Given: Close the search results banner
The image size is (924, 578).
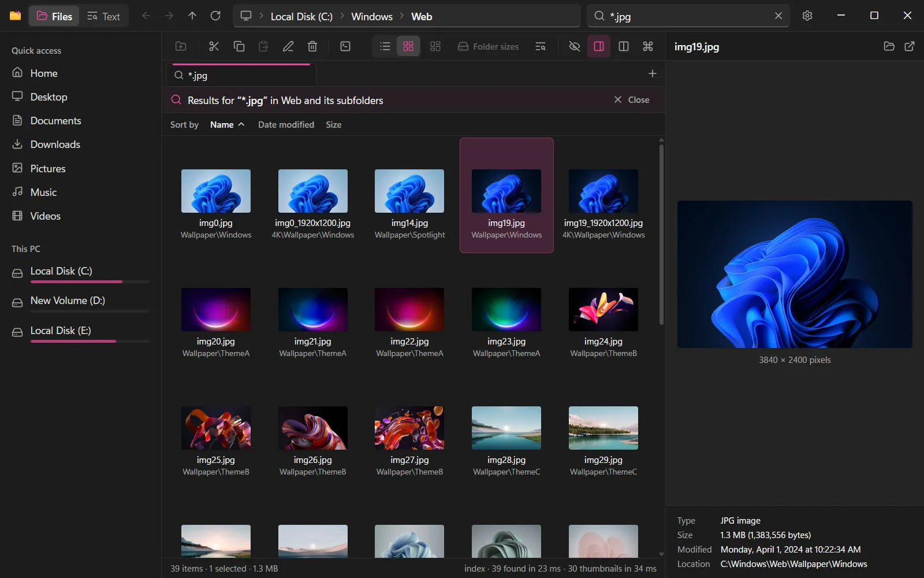Looking at the screenshot, I should pyautogui.click(x=631, y=99).
